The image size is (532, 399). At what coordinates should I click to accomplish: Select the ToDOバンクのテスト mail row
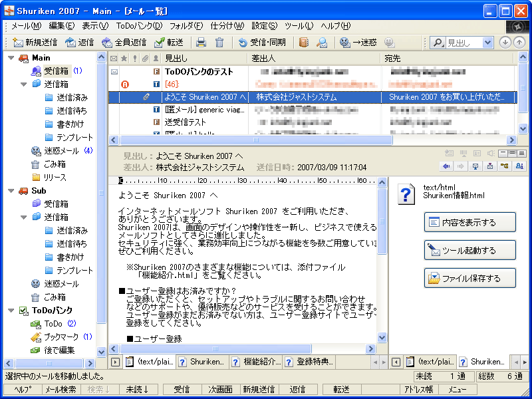pyautogui.click(x=313, y=72)
